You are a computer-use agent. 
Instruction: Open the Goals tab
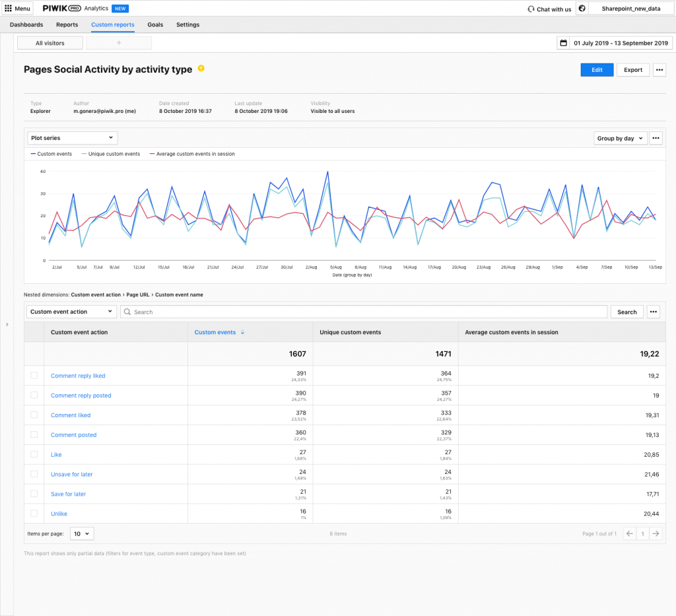tap(154, 24)
